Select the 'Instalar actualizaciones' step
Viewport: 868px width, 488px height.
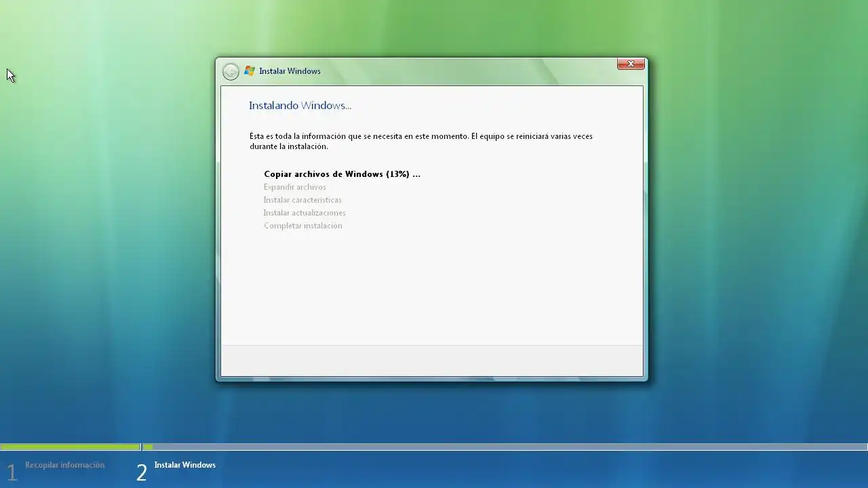[304, 213]
